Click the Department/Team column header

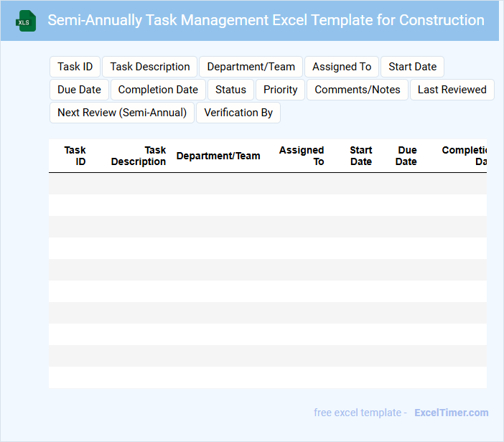[218, 156]
